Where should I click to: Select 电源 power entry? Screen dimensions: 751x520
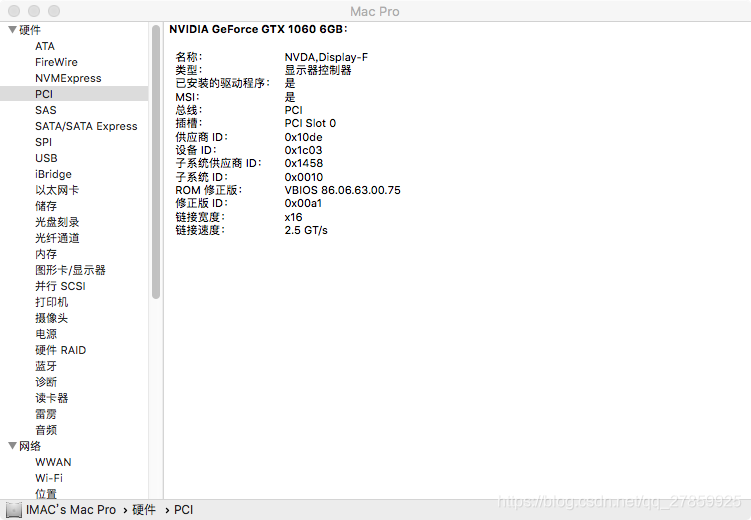pyautogui.click(x=46, y=334)
